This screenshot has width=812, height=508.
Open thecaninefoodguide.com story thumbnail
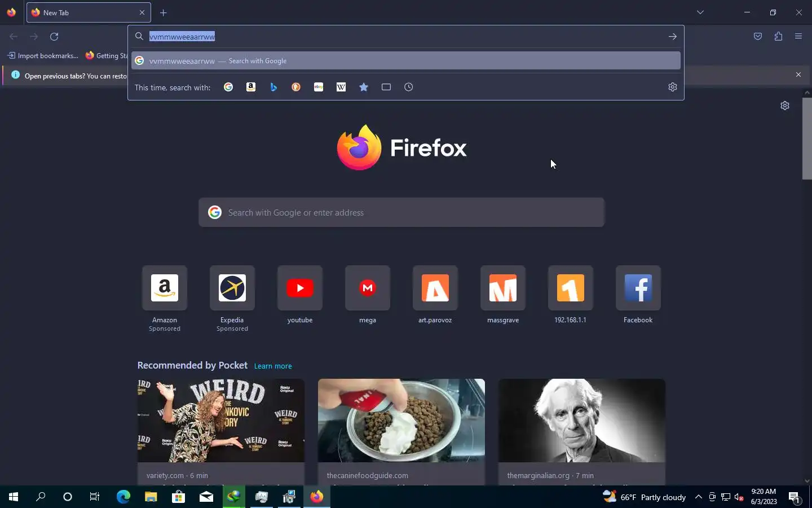(x=401, y=421)
